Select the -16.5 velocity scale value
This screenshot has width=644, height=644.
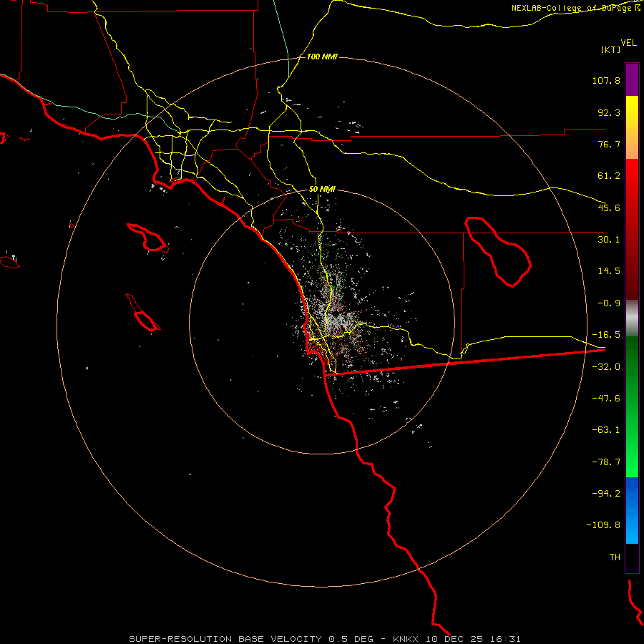pyautogui.click(x=606, y=335)
